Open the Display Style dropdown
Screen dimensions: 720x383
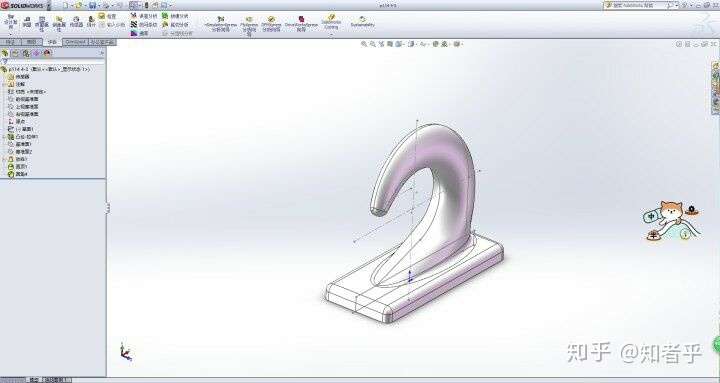click(411, 44)
